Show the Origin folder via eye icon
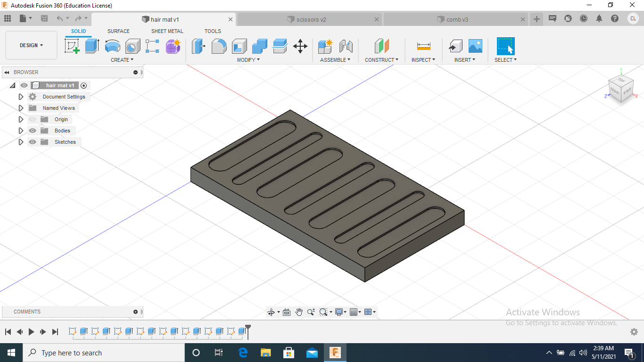Image resolution: width=644 pixels, height=362 pixels. (33, 119)
